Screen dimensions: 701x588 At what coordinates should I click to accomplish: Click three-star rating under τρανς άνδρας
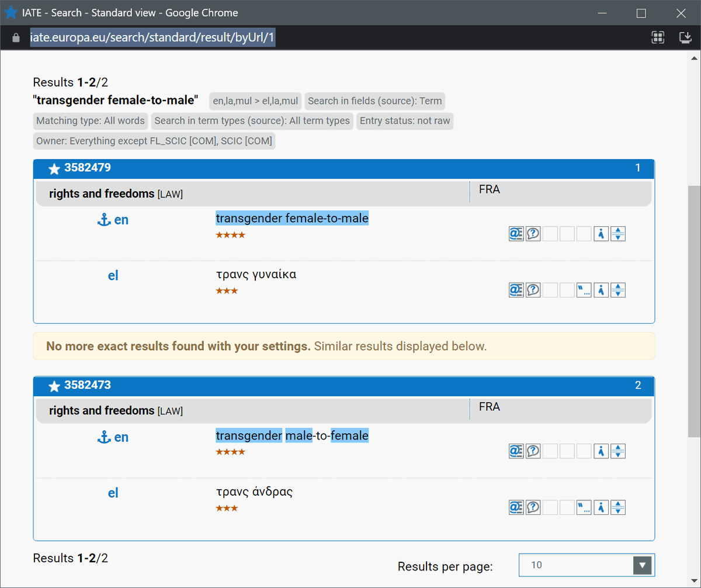click(227, 508)
